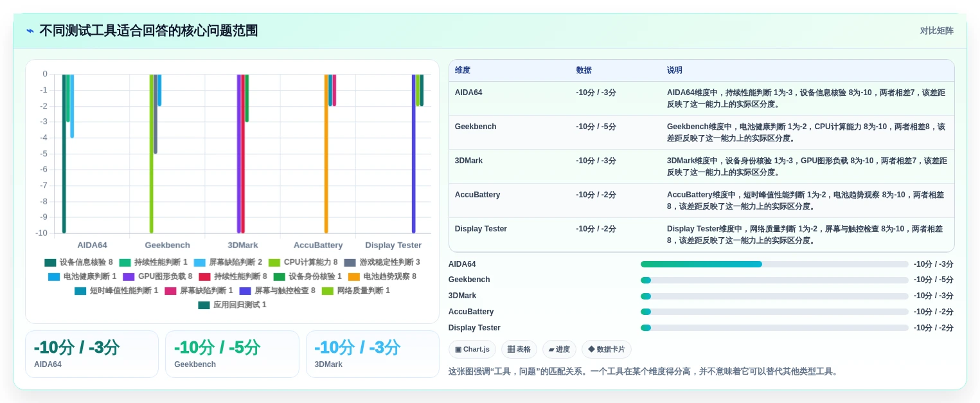Click the Geekbench row's description text
The width and height of the screenshot is (980, 403).
coord(806,132)
